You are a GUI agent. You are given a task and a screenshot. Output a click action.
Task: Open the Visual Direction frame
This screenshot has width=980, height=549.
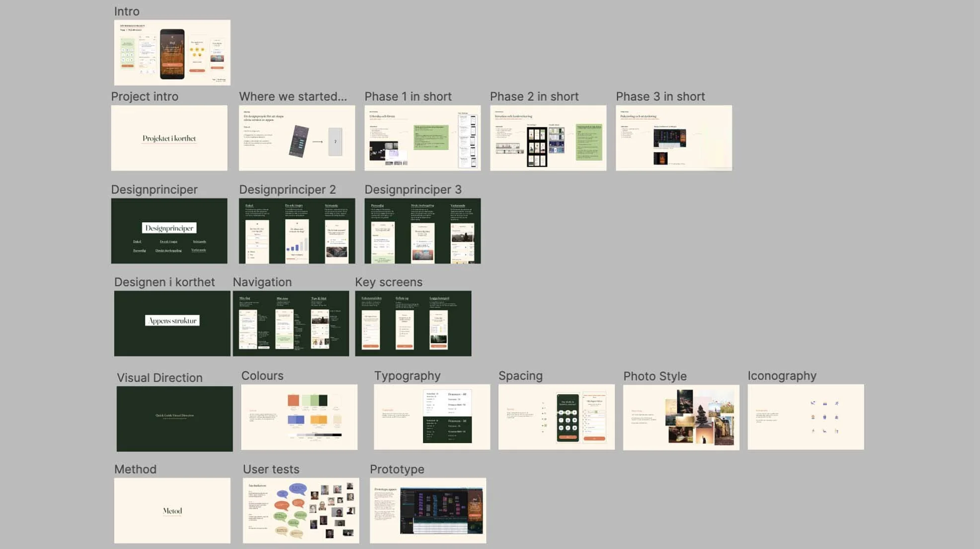click(x=174, y=418)
